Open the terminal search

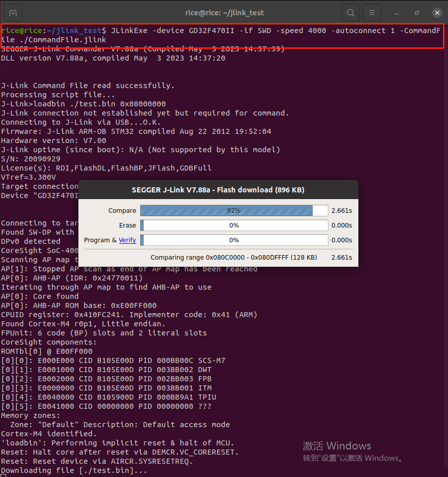[350, 13]
